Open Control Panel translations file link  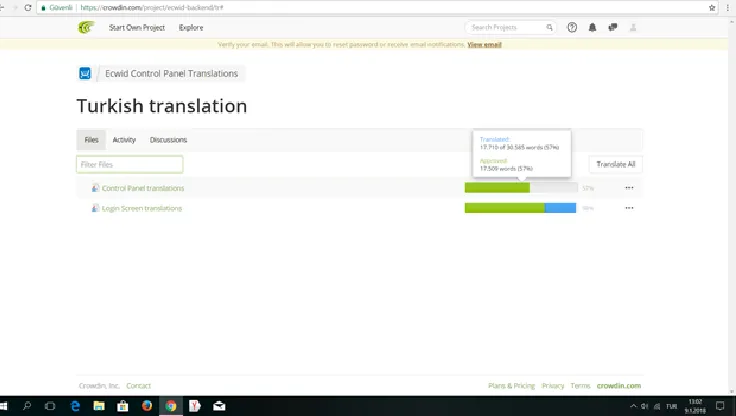coord(143,188)
